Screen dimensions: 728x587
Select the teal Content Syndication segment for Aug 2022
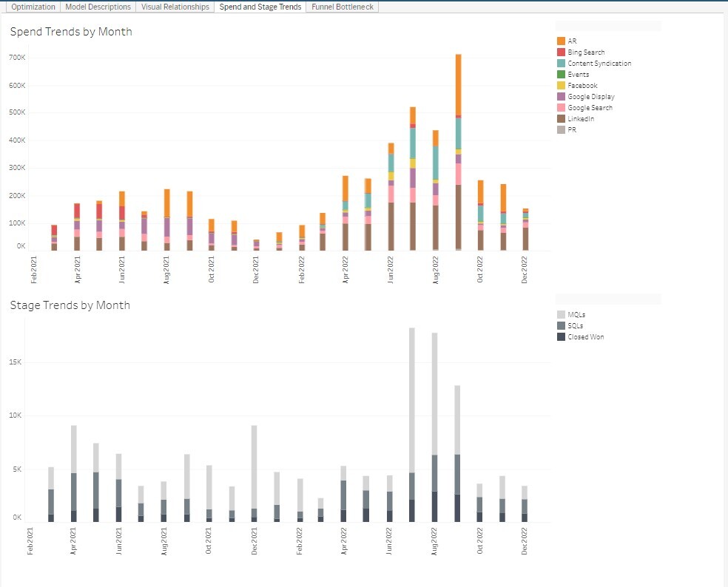click(436, 163)
